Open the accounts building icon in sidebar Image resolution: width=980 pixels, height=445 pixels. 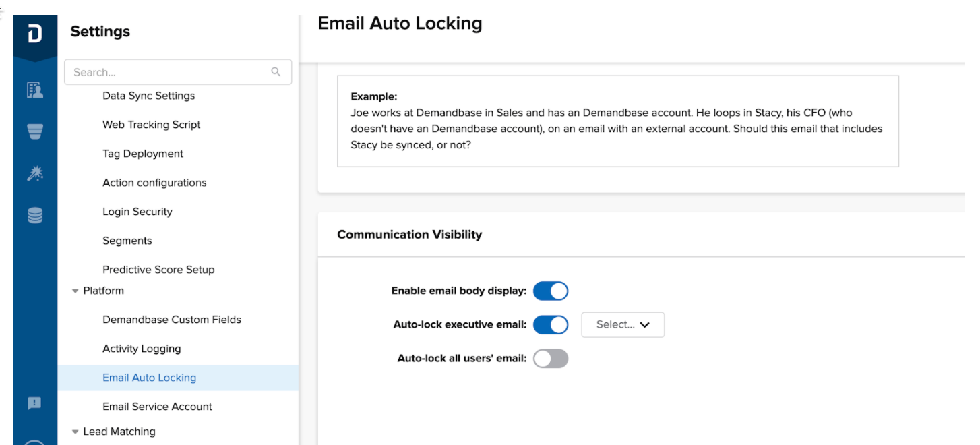tap(35, 90)
